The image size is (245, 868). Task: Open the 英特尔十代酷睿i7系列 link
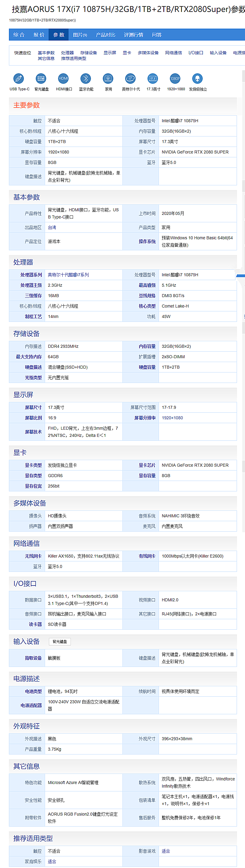pos(69,275)
